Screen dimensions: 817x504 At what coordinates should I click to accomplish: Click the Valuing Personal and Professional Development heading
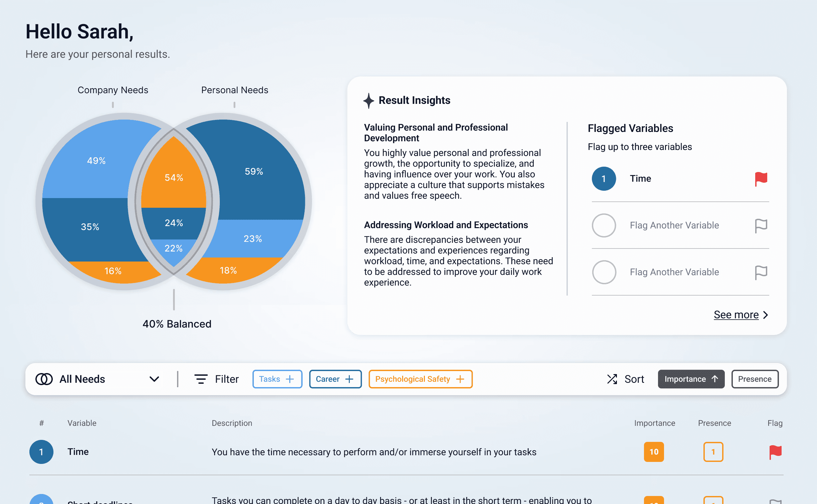pyautogui.click(x=436, y=133)
